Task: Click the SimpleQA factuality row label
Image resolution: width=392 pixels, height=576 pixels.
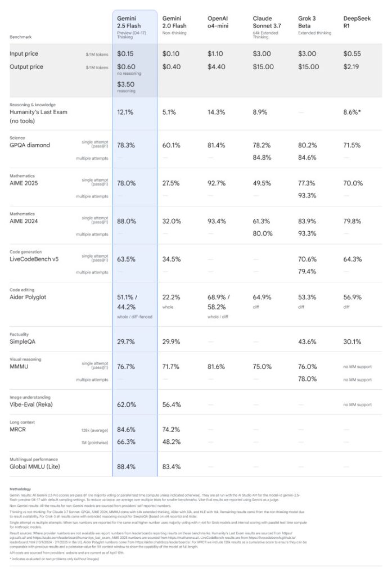Action: 22,341
